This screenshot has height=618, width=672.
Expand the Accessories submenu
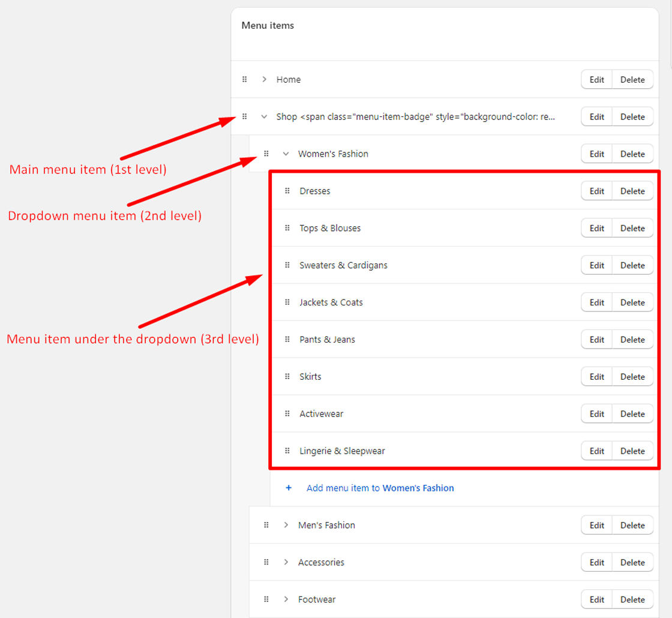click(286, 562)
